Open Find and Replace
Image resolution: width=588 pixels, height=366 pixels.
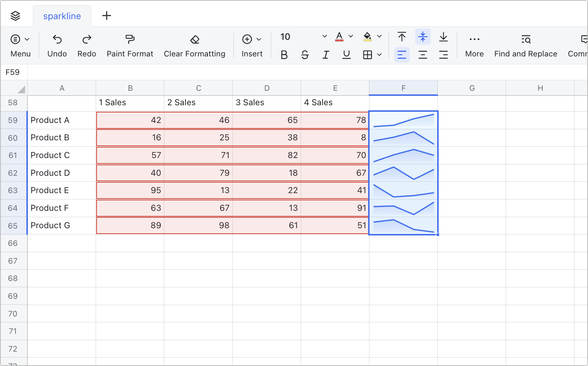(x=525, y=44)
